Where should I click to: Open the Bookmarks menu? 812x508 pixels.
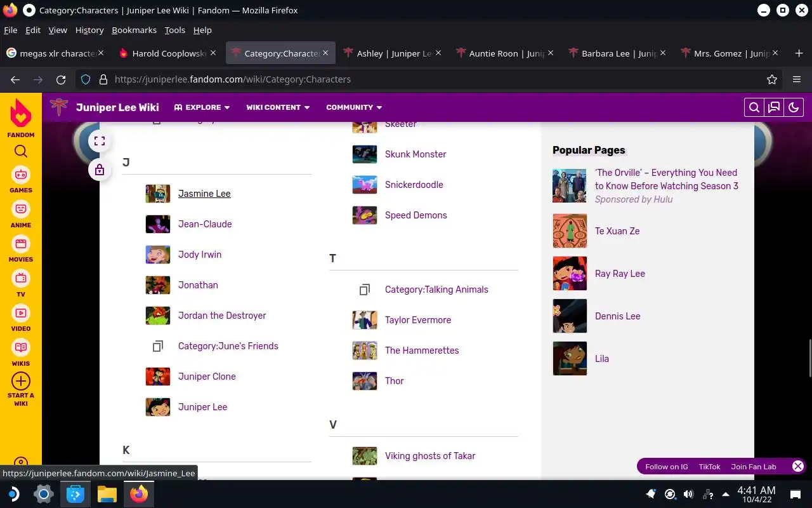[134, 30]
